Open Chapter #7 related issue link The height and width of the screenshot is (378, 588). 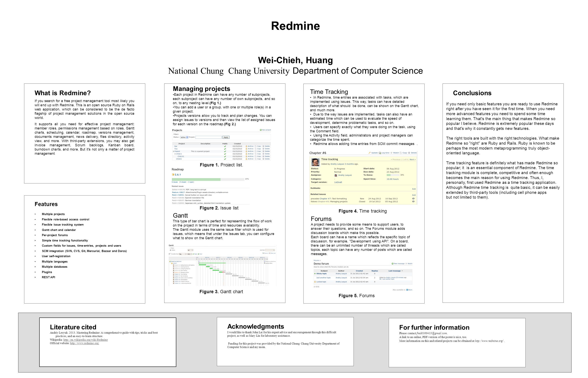[325, 199]
